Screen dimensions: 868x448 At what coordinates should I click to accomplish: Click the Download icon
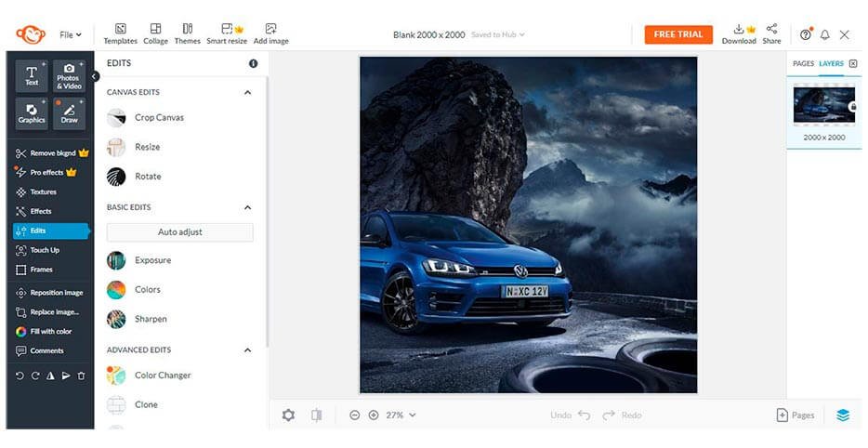click(x=739, y=33)
